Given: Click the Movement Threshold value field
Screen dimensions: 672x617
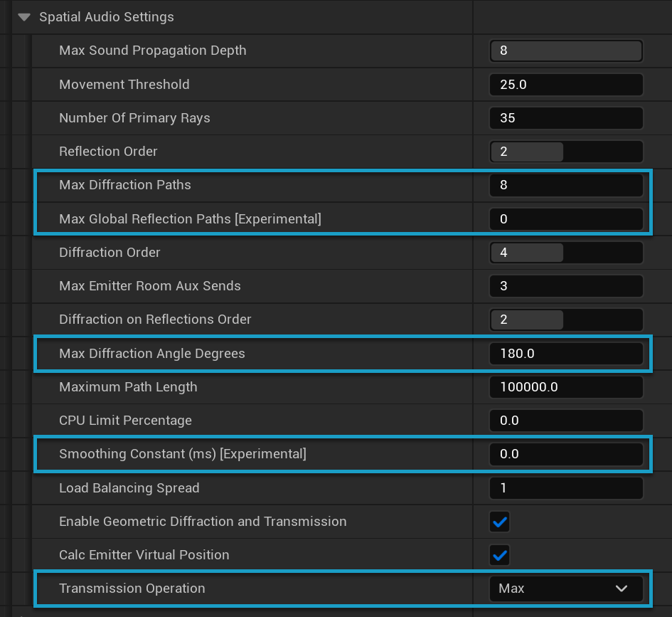Looking at the screenshot, I should point(565,84).
